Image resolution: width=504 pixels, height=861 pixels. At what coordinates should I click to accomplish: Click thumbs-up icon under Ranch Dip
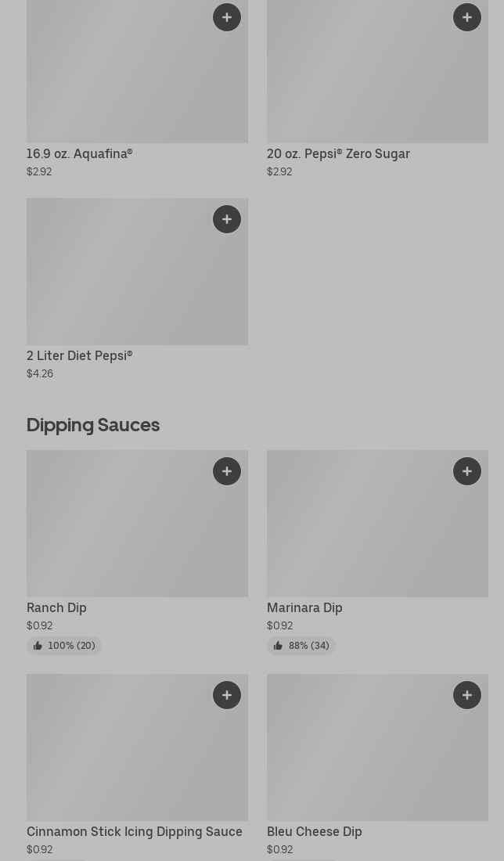click(x=38, y=646)
